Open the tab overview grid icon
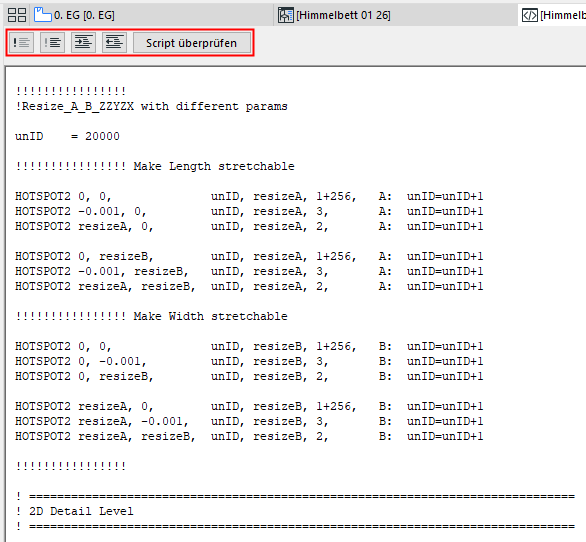 pos(17,15)
